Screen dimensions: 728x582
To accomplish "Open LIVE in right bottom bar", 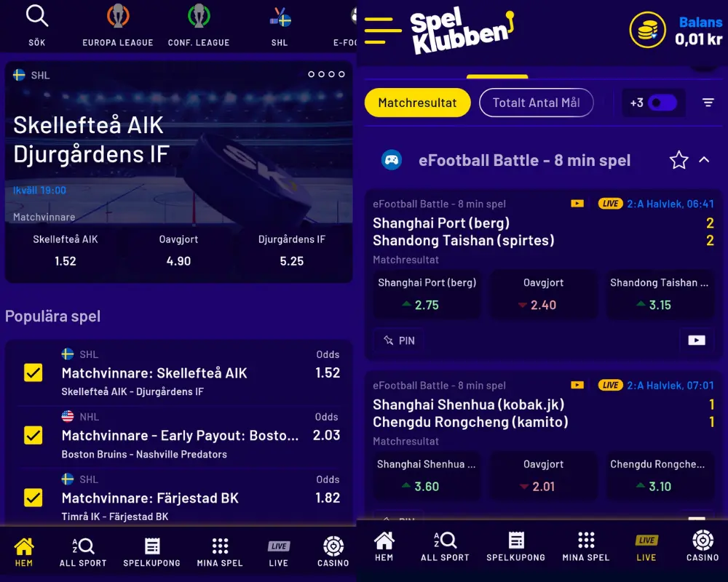I will (646, 546).
